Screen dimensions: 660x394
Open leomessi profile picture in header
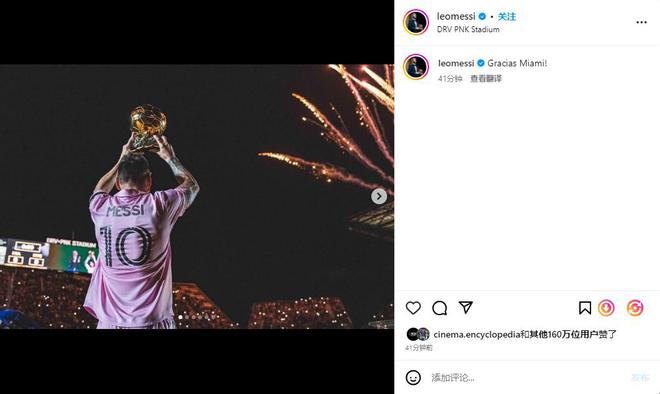pyautogui.click(x=416, y=22)
